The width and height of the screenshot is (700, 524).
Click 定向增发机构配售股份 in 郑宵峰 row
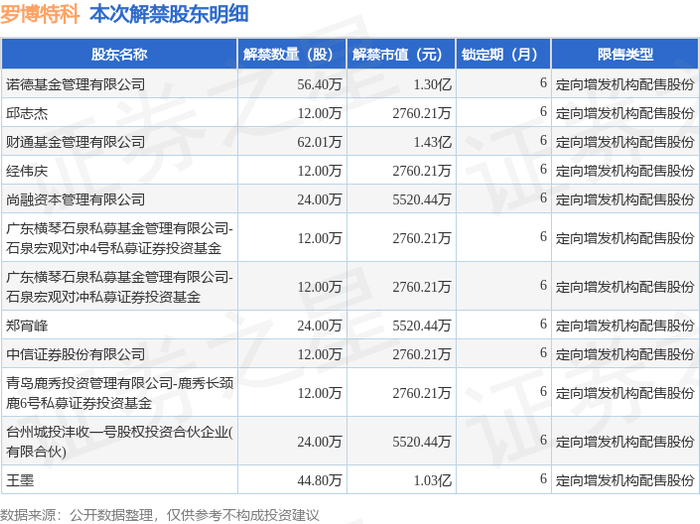pyautogui.click(x=625, y=325)
